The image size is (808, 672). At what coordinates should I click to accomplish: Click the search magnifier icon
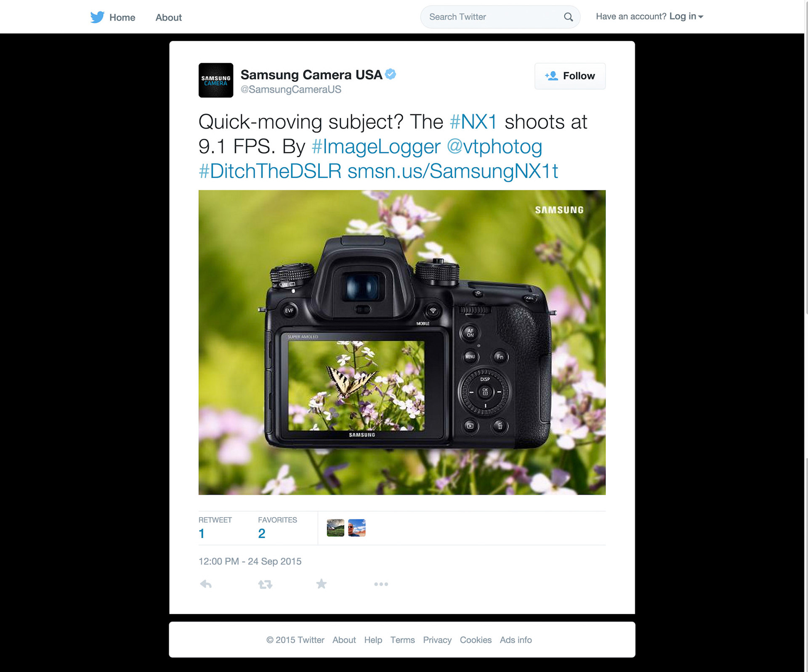tap(568, 17)
